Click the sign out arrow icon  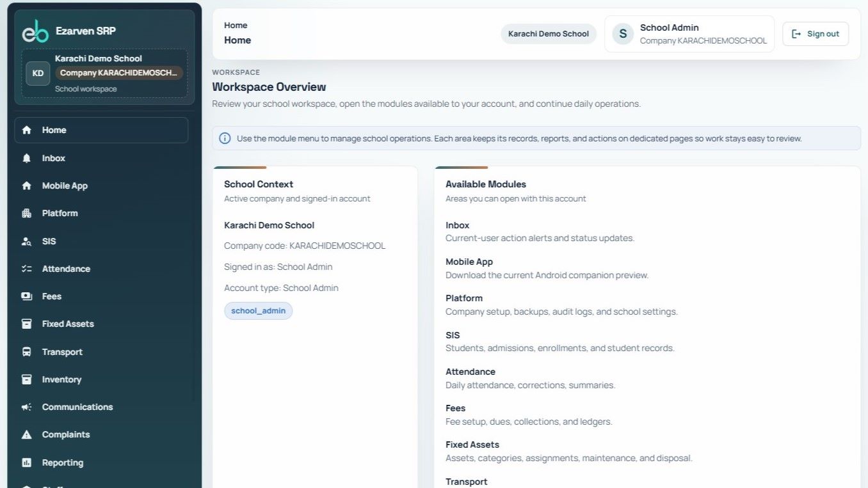coord(796,34)
